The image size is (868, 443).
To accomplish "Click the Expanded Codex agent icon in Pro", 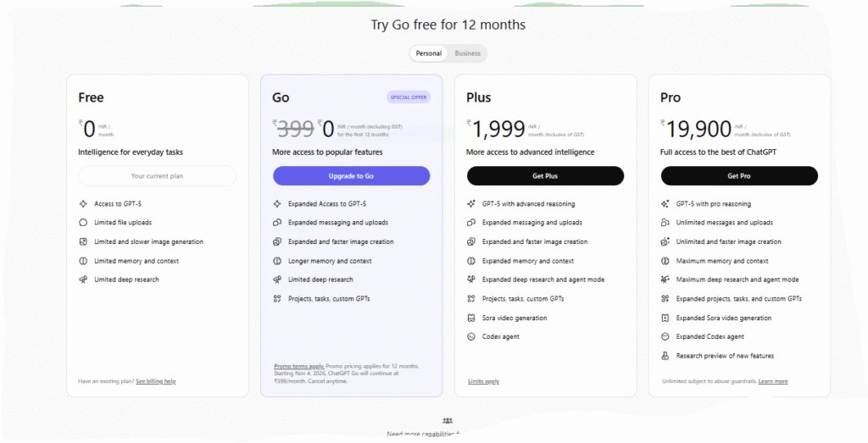I will tap(665, 337).
